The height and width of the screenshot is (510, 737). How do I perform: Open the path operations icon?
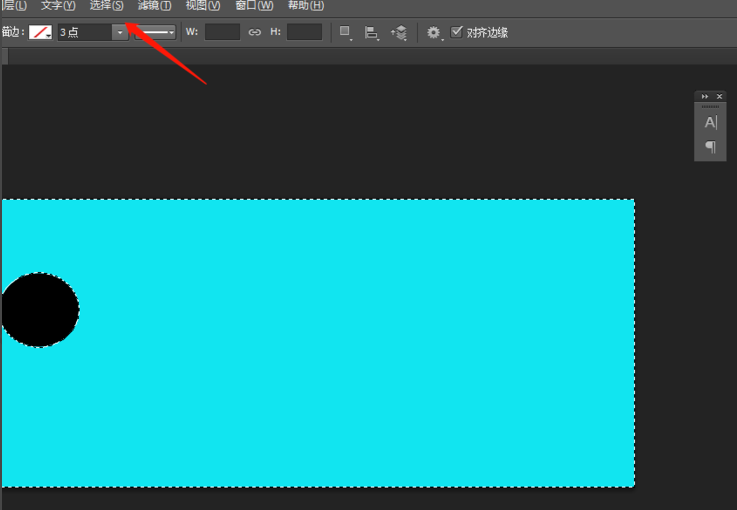(345, 32)
